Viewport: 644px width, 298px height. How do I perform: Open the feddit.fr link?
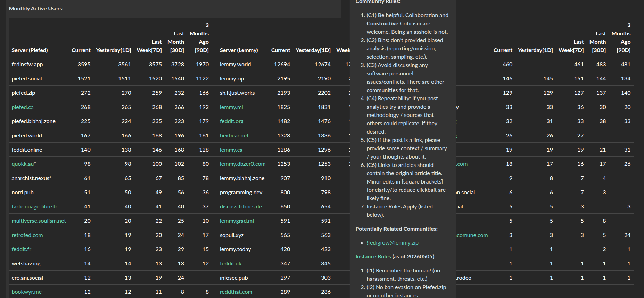point(21,249)
